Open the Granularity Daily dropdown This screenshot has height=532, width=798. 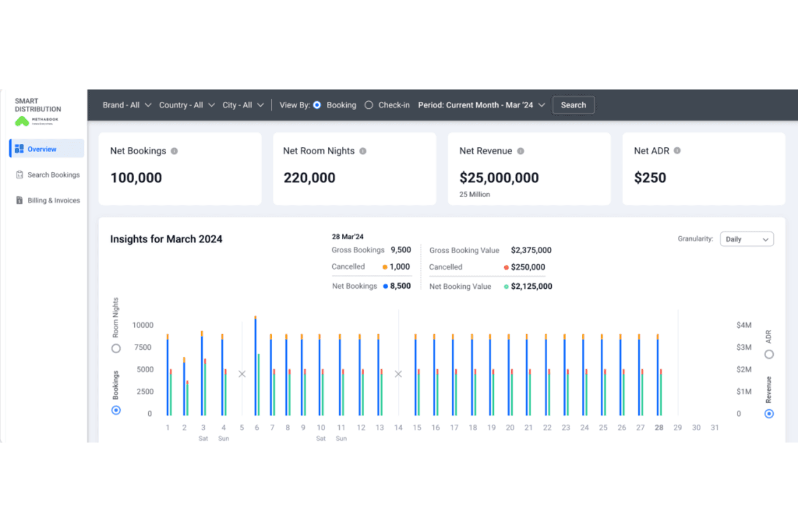747,239
